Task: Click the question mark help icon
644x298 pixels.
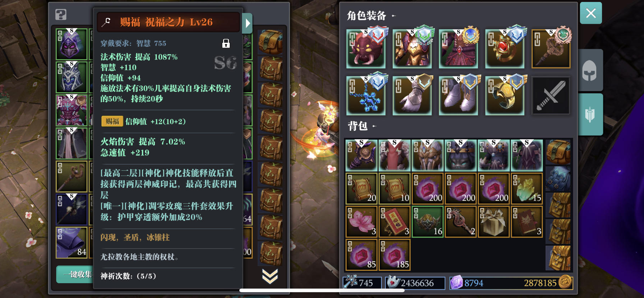Action: 61,15
